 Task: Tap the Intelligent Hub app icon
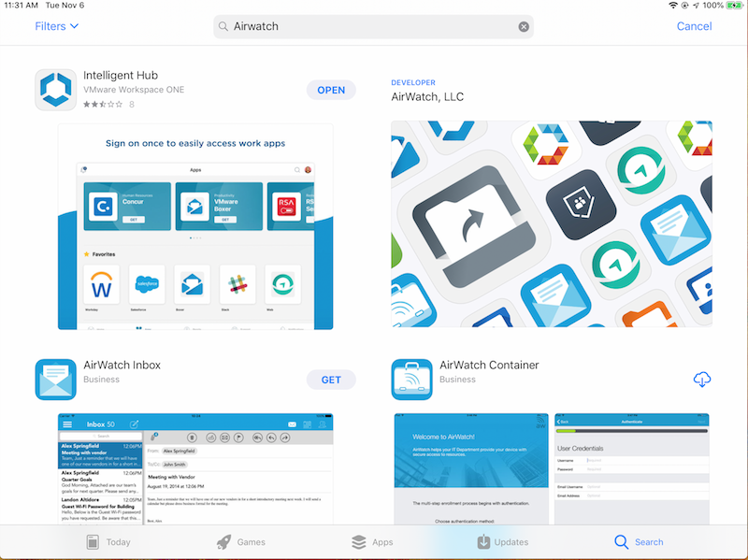pyautogui.click(x=55, y=90)
